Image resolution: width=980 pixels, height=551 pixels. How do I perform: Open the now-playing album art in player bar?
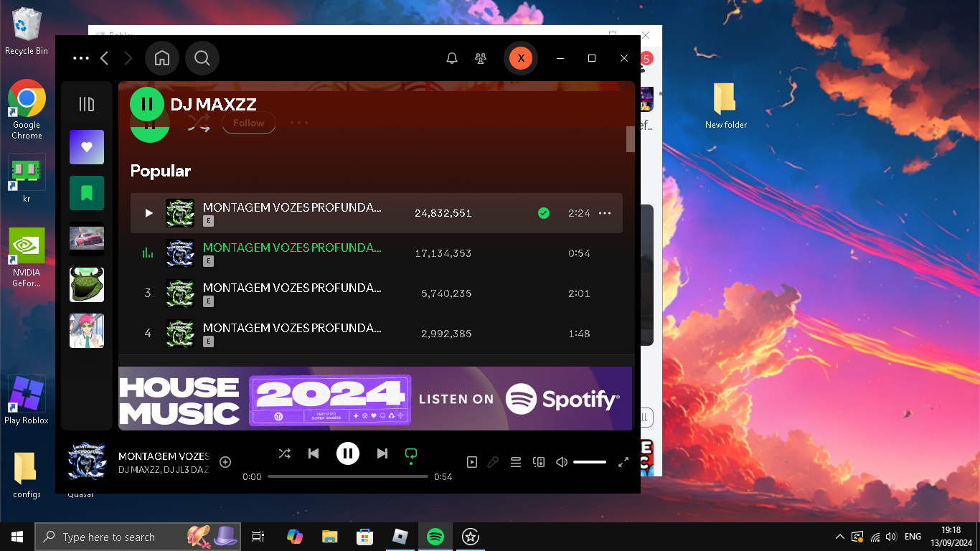[88, 461]
